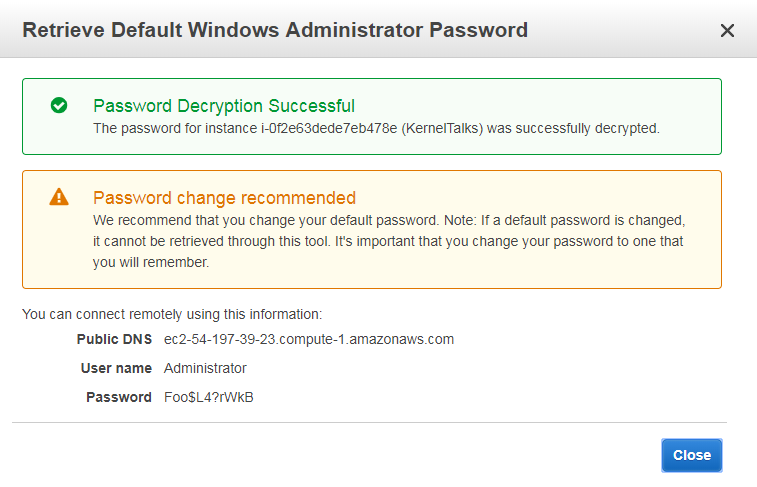Click the orange warning triangle icon

[x=59, y=197]
